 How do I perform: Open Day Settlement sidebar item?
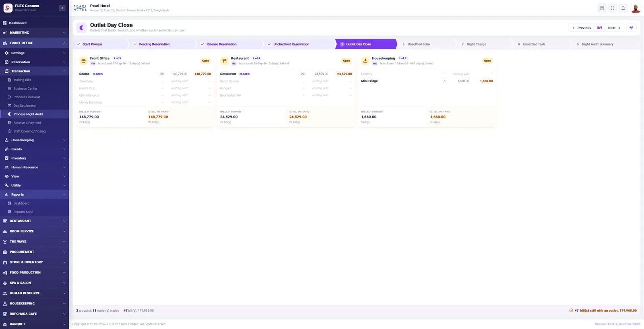(34, 106)
